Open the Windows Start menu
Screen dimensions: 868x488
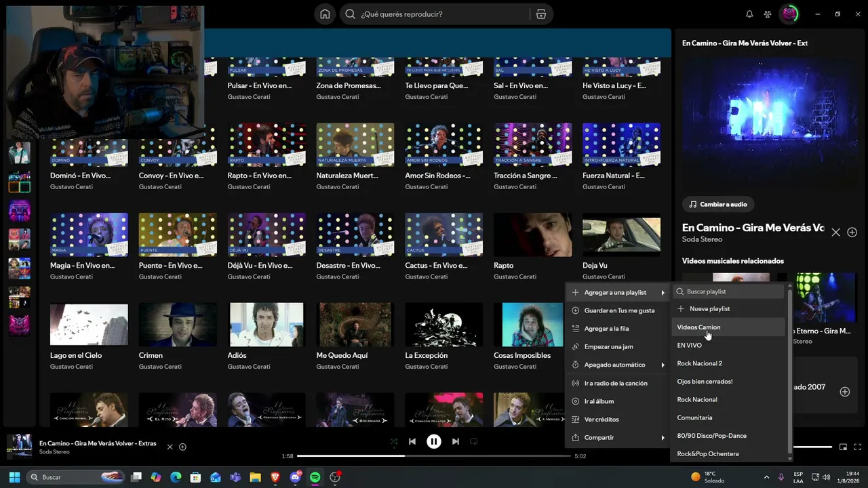[x=14, y=477]
